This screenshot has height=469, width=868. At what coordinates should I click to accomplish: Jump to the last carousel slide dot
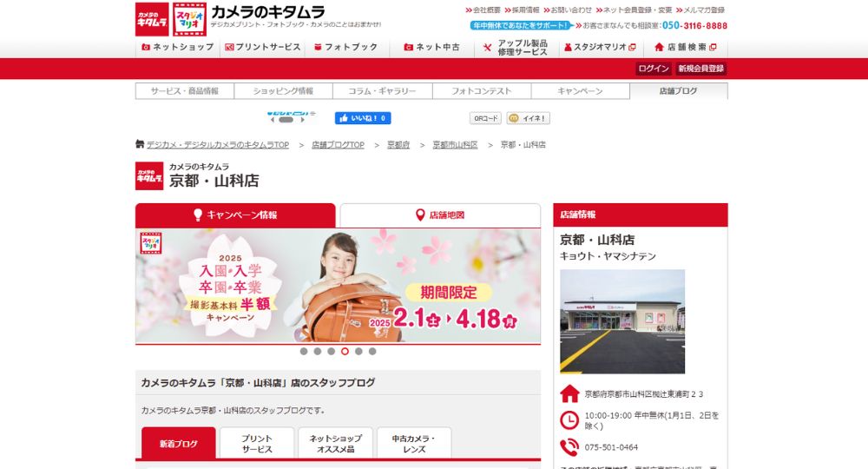click(x=372, y=352)
